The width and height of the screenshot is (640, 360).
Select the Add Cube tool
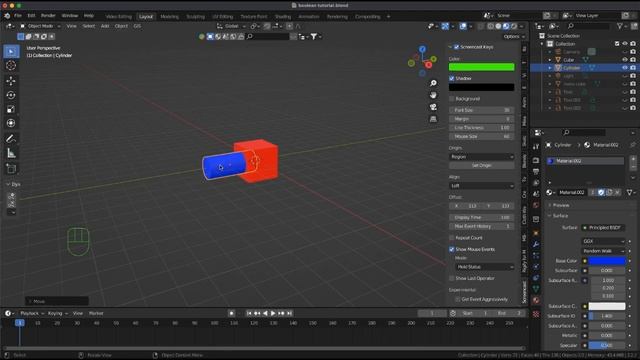pos(11,169)
